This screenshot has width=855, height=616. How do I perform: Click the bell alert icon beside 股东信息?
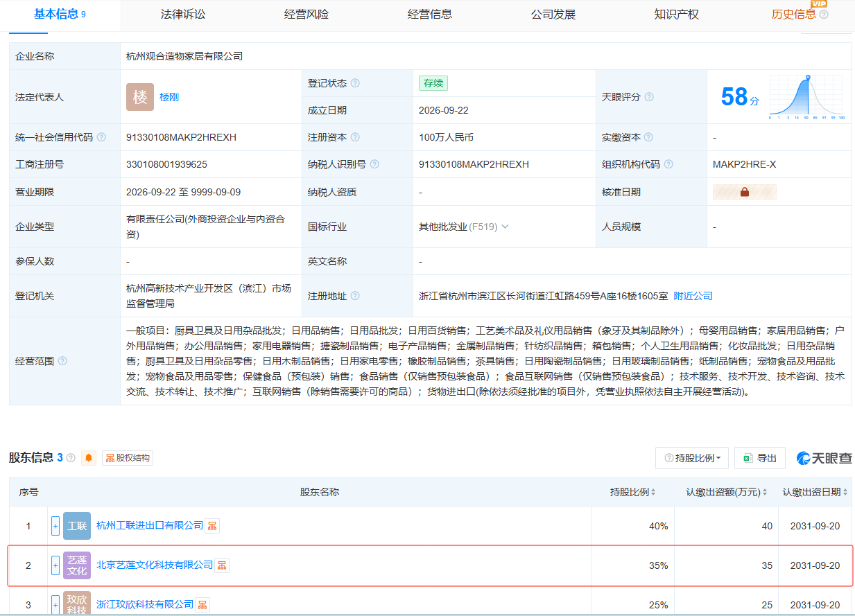(x=89, y=458)
